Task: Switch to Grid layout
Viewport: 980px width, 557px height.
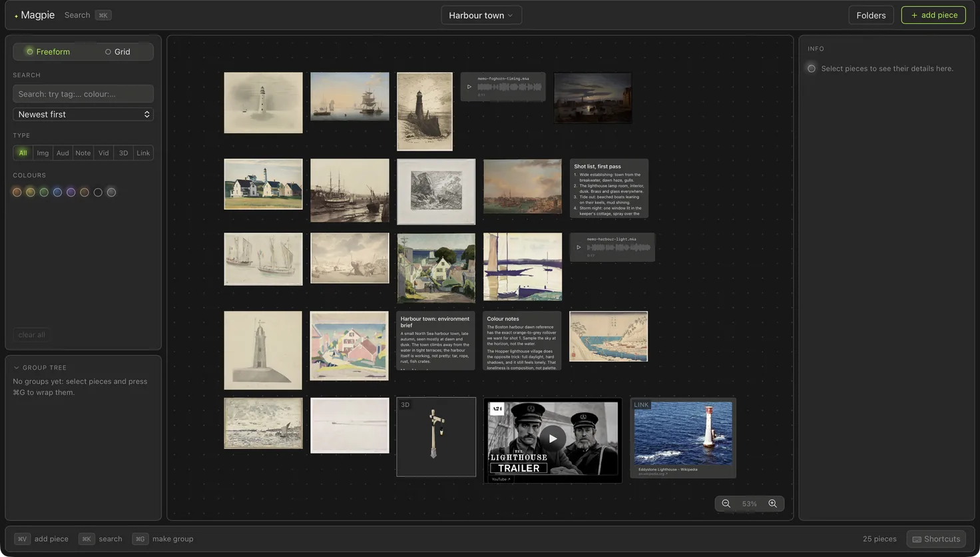Action: pyautogui.click(x=118, y=51)
